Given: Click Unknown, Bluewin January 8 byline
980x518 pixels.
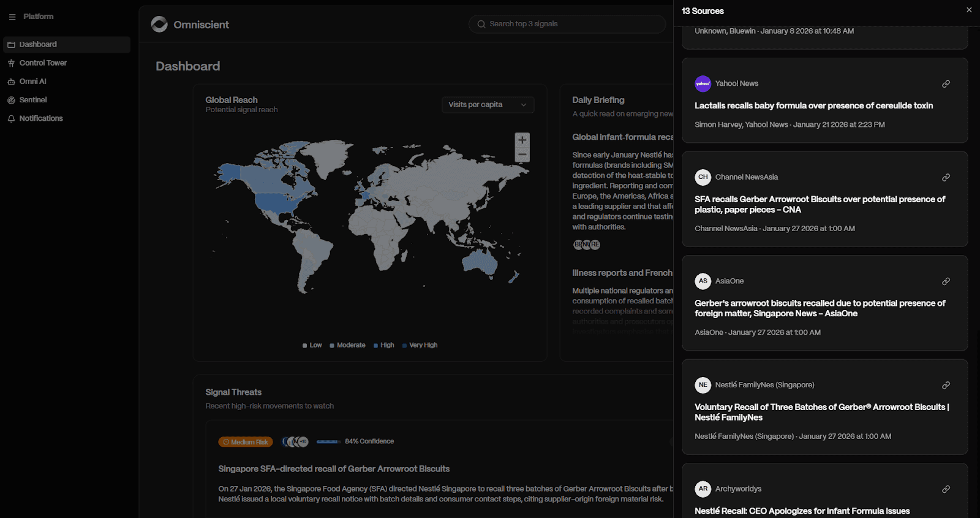Looking at the screenshot, I should click(x=774, y=31).
